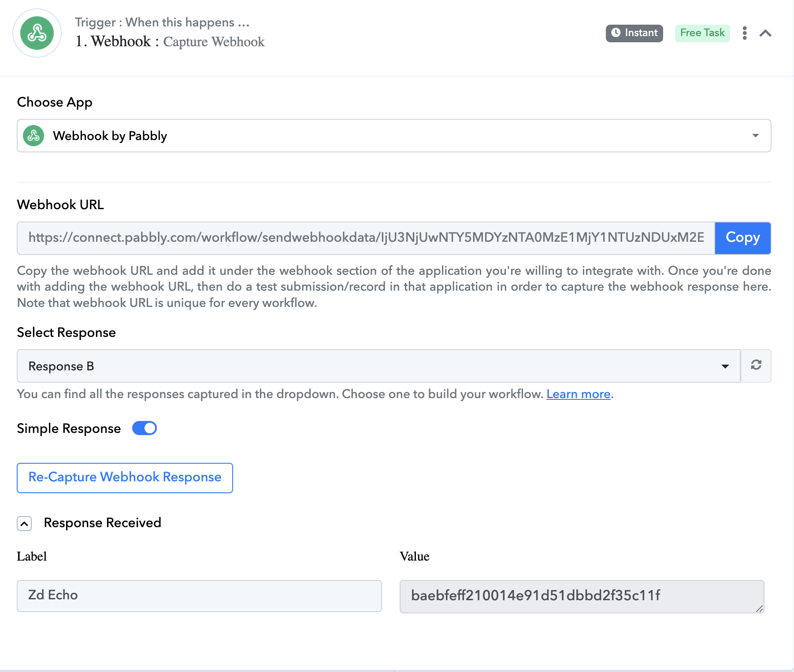Click the green Webhook trigger icon in header
The height and width of the screenshot is (672, 794).
click(x=37, y=33)
